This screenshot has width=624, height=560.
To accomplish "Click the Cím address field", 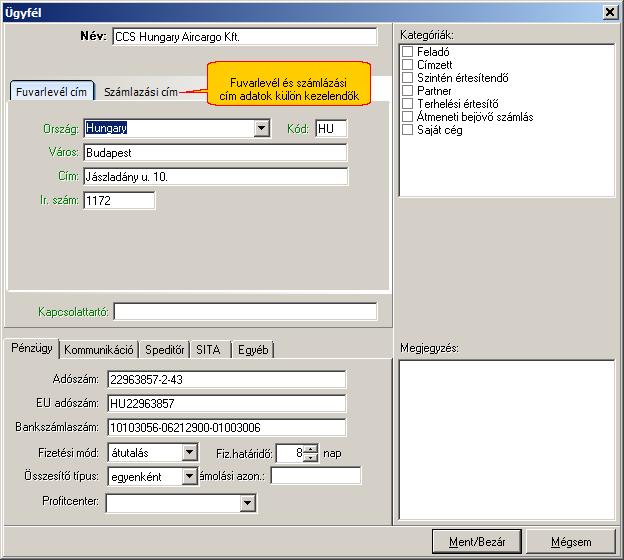I will (x=215, y=177).
